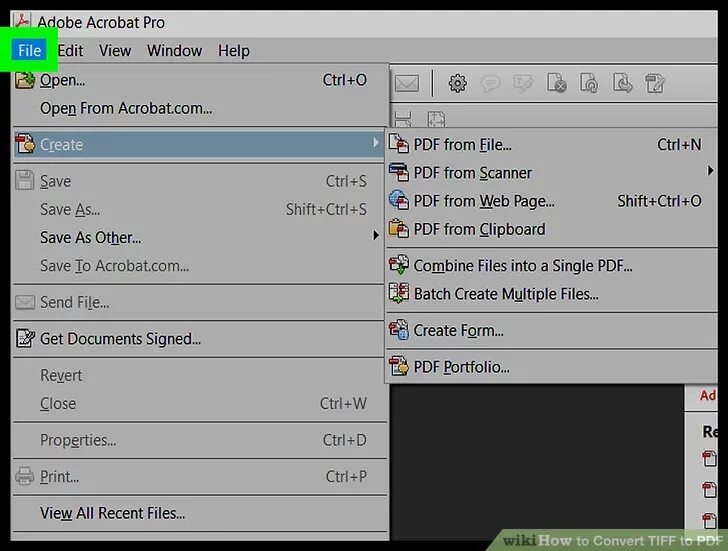Viewport: 728px width, 551px height.
Task: Select Open From Acrobat.com...
Action: click(200, 108)
